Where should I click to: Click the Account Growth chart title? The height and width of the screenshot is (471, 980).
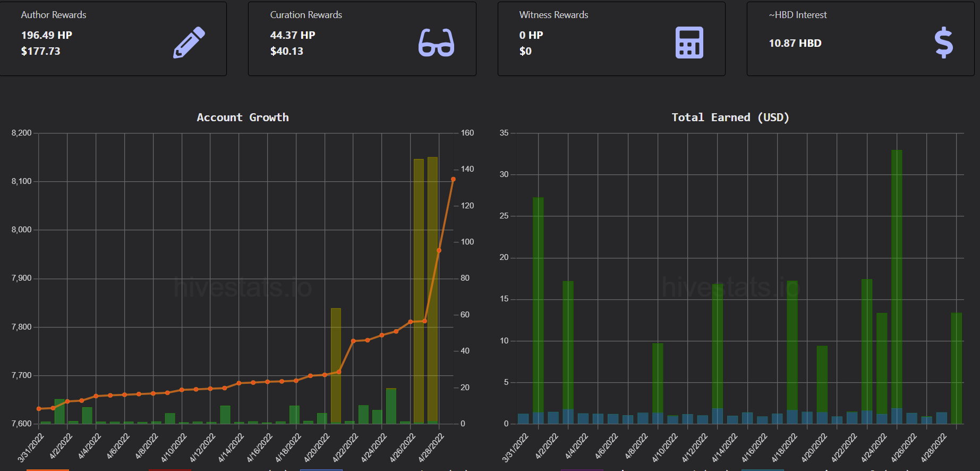[243, 117]
